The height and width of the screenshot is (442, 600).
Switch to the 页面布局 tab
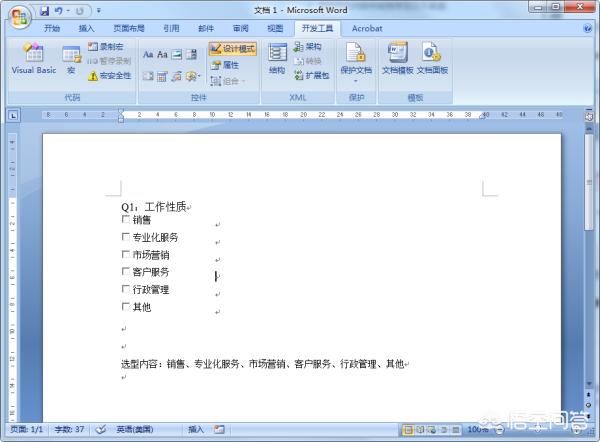point(128,29)
